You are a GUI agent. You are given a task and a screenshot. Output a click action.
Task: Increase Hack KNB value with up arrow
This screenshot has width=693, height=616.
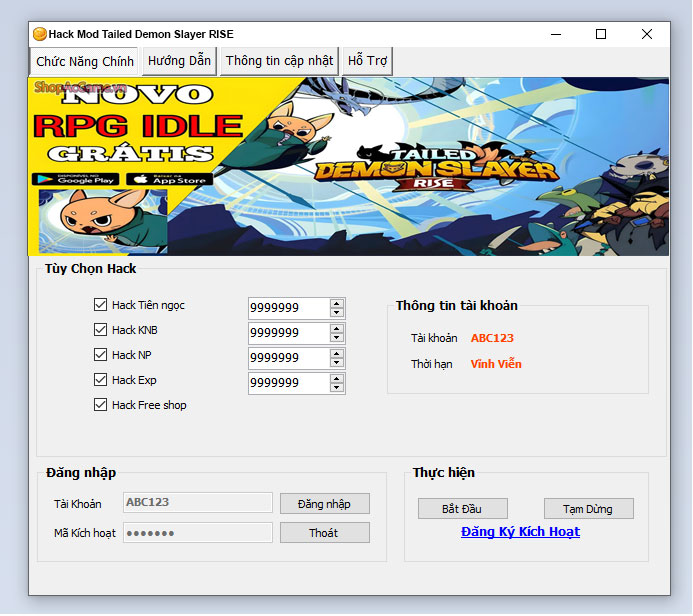337,329
